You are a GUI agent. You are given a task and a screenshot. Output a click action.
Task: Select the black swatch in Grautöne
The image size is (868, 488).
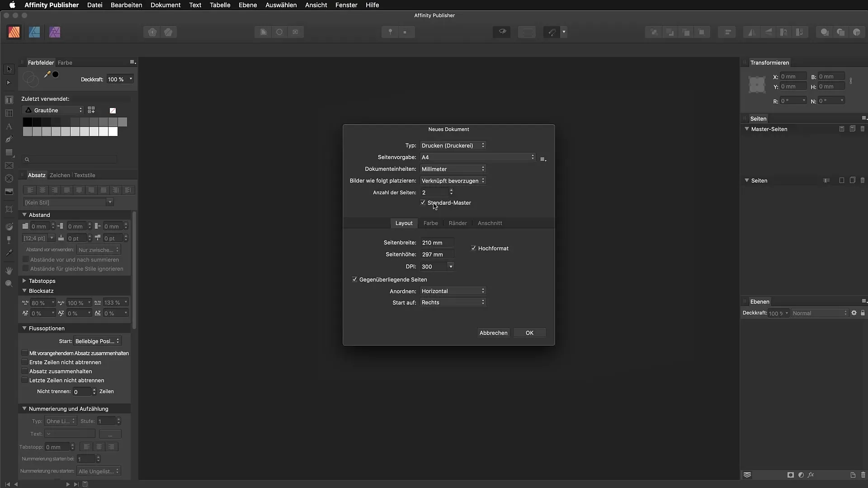click(28, 122)
